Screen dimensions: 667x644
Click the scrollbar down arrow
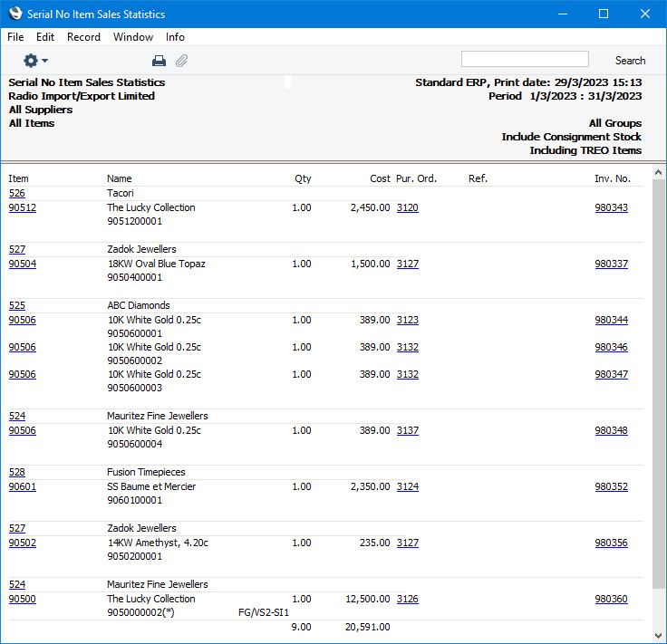point(659,636)
